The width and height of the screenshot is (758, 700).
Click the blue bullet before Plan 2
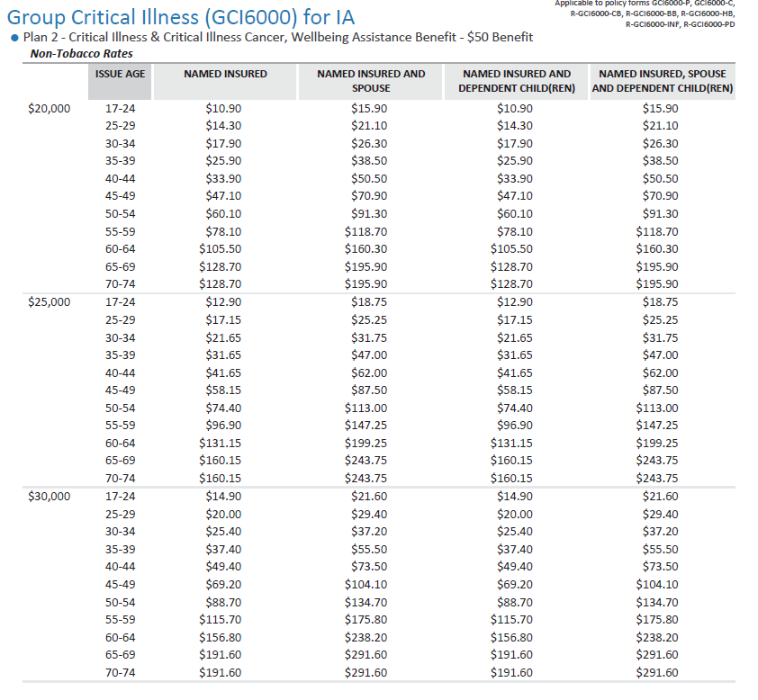point(14,38)
